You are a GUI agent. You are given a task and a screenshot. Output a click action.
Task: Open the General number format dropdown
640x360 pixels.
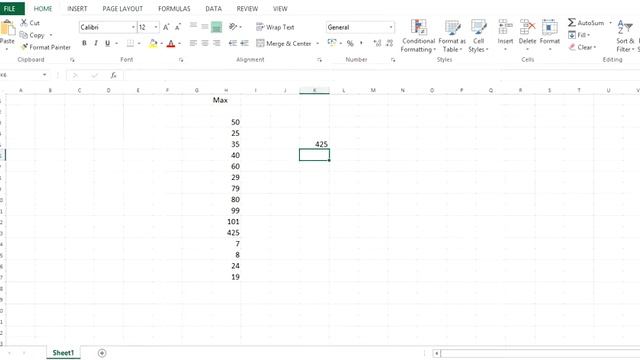[x=391, y=27]
